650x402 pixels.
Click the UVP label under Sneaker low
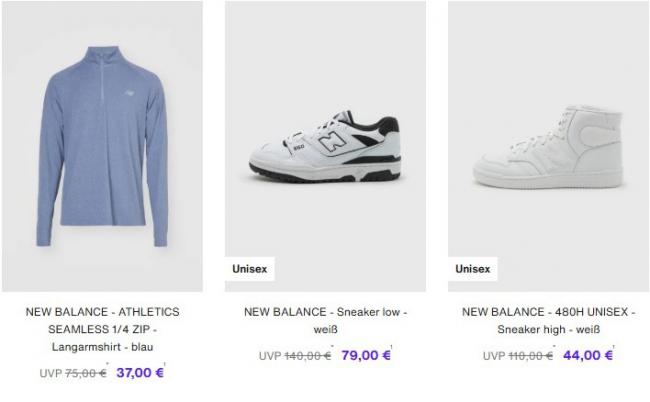270,355
